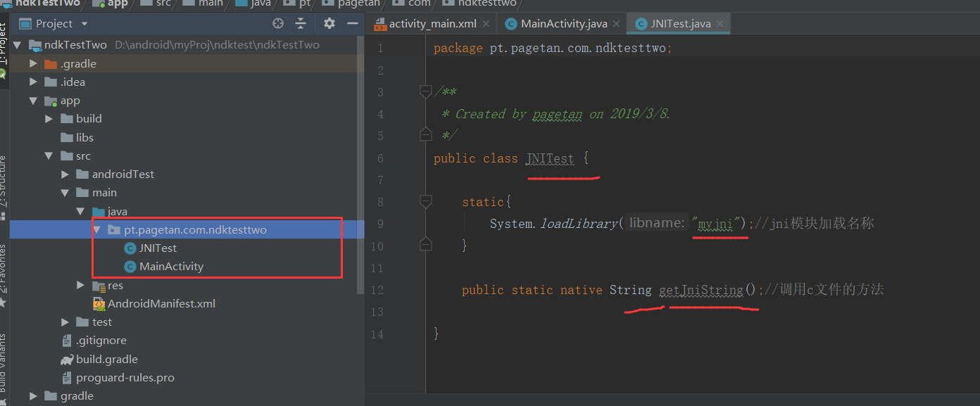Expand the .gradle folder
Image resolution: width=980 pixels, height=406 pixels.
(33, 63)
